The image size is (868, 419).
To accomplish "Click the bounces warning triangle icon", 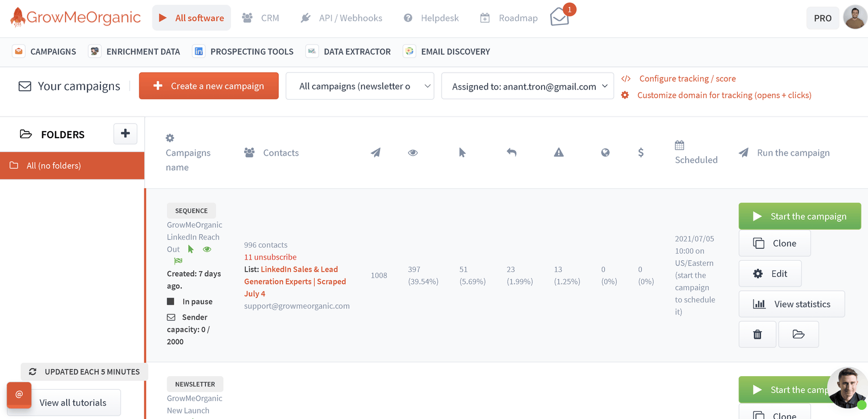I will tap(559, 153).
